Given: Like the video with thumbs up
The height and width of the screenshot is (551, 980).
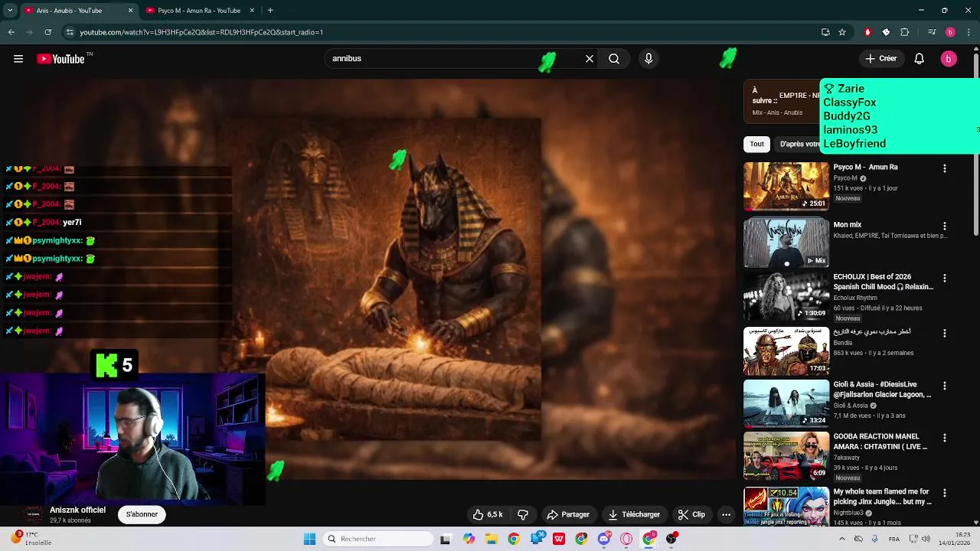Looking at the screenshot, I should tap(488, 515).
